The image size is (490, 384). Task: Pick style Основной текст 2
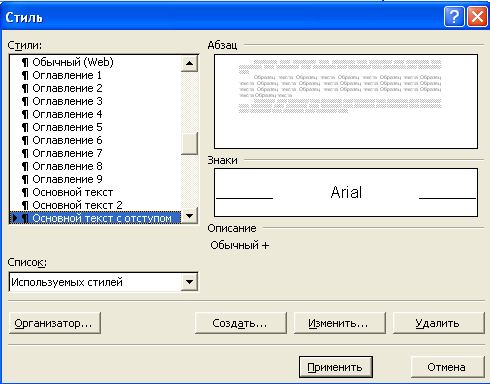point(96,205)
